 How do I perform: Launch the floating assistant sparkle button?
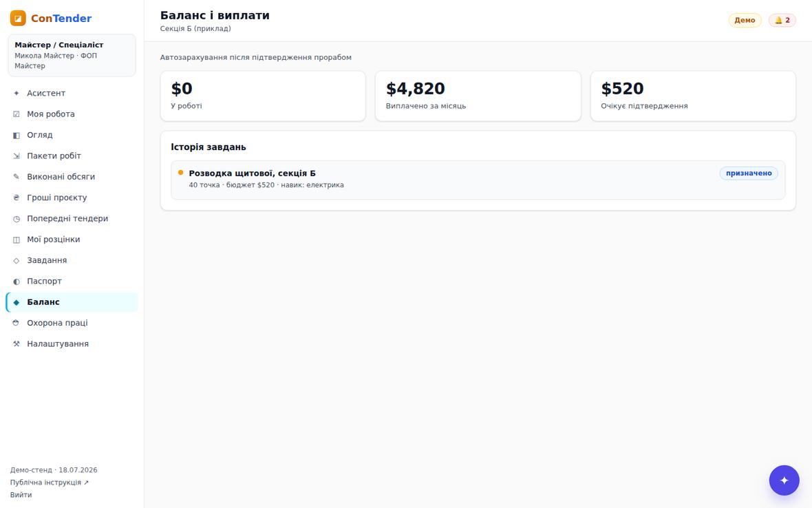tap(784, 480)
